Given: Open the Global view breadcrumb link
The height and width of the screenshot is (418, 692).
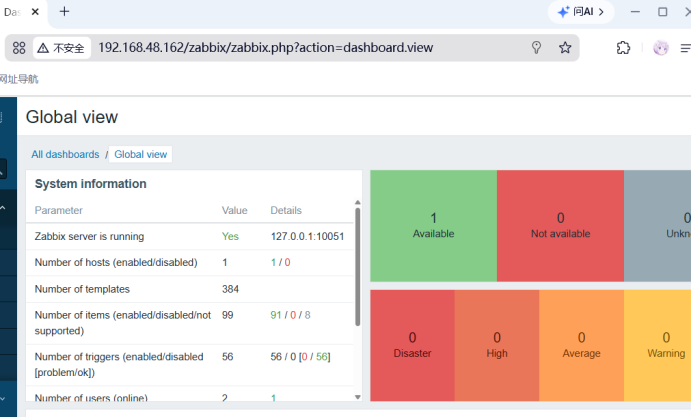Looking at the screenshot, I should (x=140, y=154).
